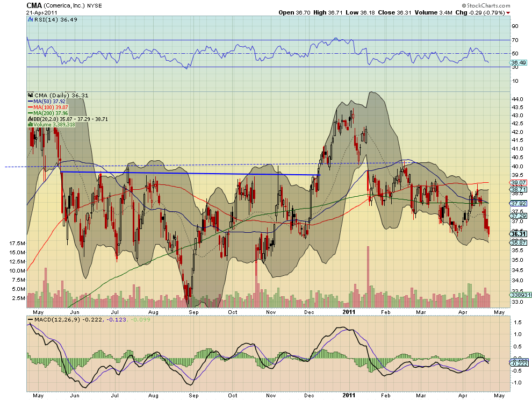Click the CMA (Daily) 36.31 legend entry
The image size is (532, 400).
click(61, 95)
